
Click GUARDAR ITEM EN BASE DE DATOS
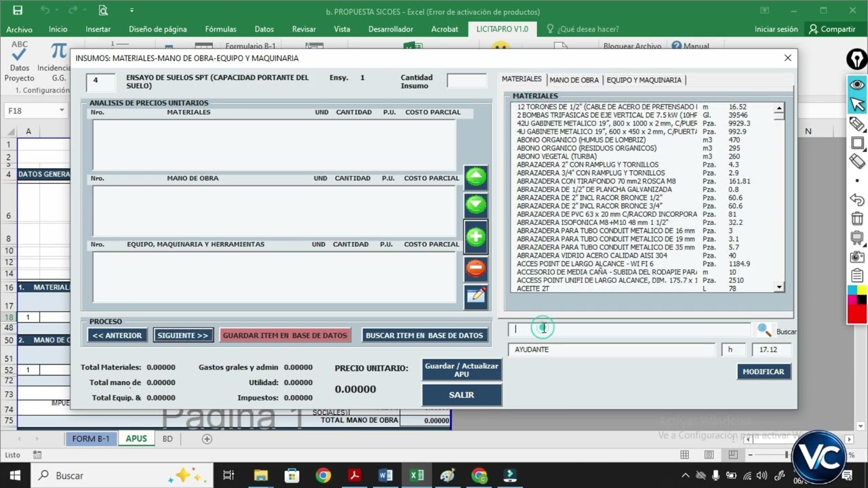point(285,335)
